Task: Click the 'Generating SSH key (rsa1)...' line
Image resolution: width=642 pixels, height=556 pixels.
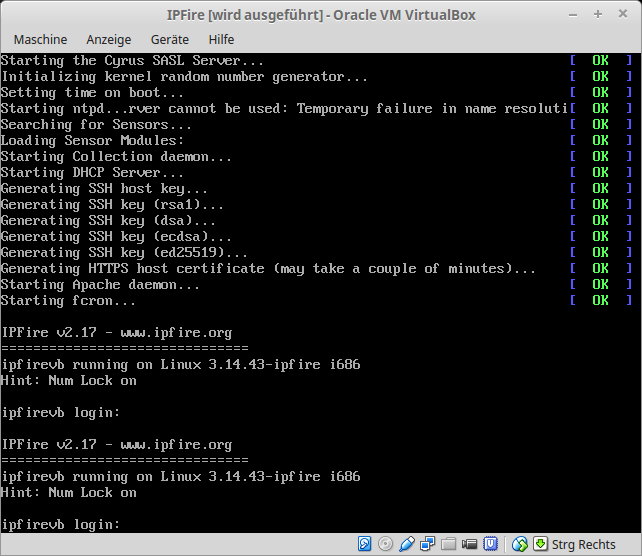Action: coord(112,204)
